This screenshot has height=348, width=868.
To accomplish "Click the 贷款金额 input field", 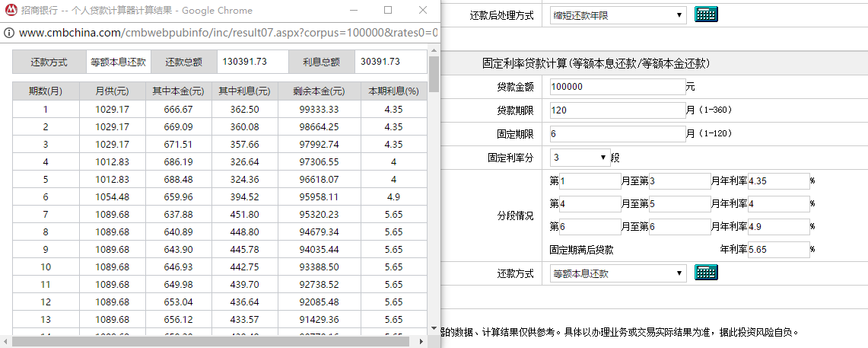I will pyautogui.click(x=618, y=87).
